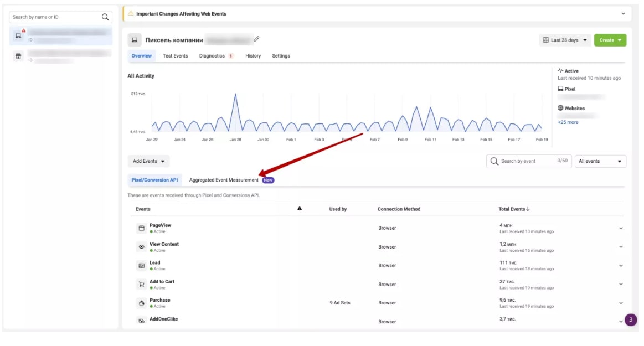This screenshot has height=346, width=644.
Task: Click the PageView event icon
Action: [x=141, y=228]
